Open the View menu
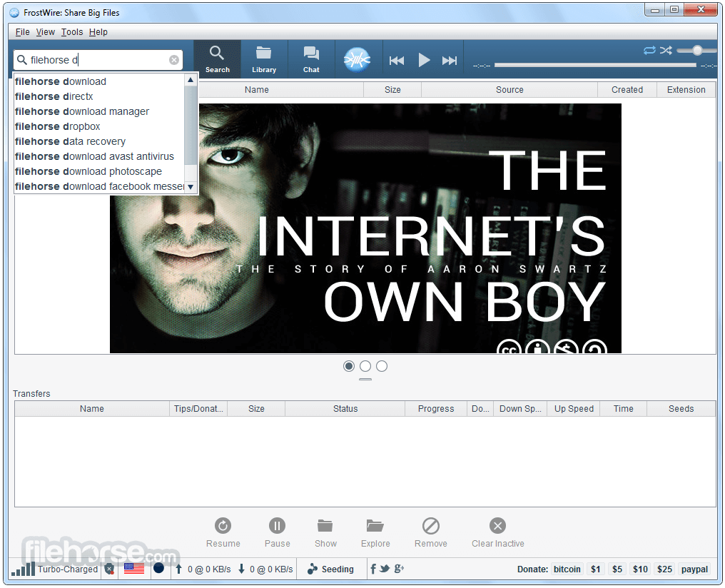The width and height of the screenshot is (725, 588). 46,32
